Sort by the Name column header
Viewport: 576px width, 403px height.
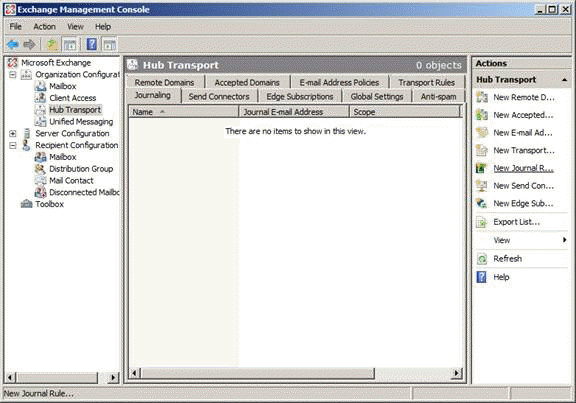pyautogui.click(x=184, y=112)
